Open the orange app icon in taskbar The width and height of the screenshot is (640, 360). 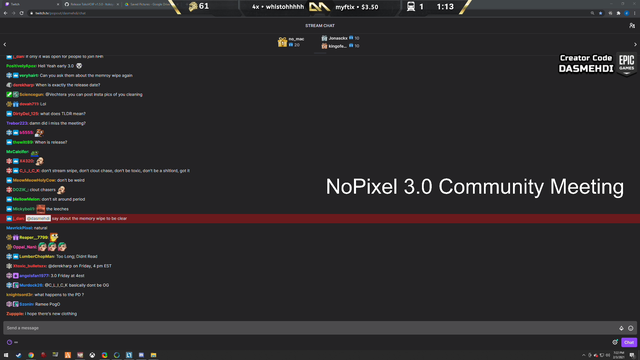click(68, 355)
